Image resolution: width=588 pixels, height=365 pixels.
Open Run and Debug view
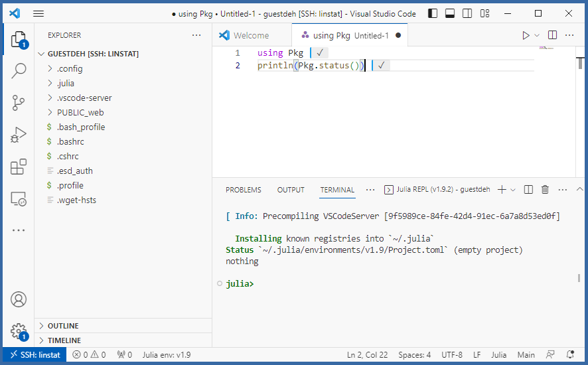tap(19, 135)
